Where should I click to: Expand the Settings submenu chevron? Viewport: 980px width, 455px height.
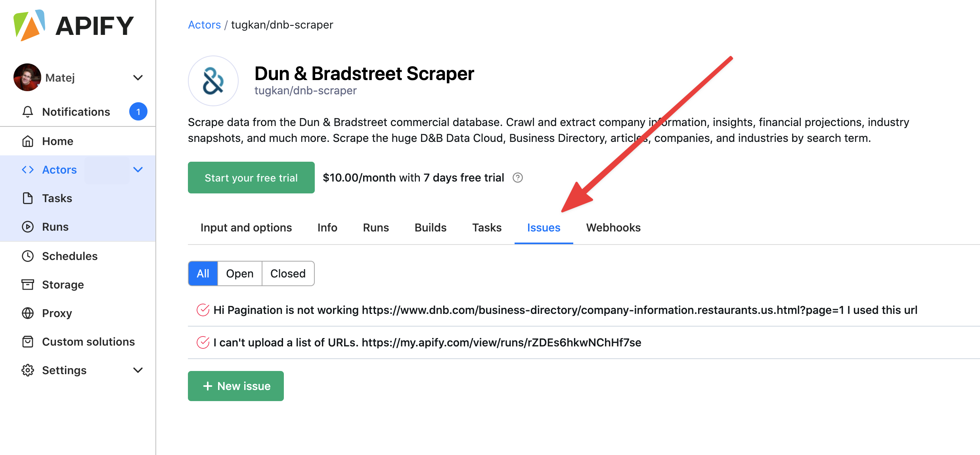click(138, 370)
